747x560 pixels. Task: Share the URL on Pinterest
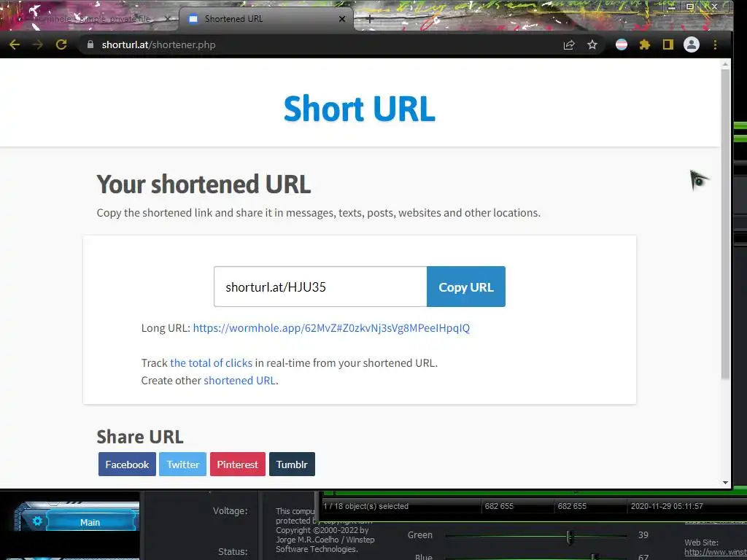pos(238,464)
